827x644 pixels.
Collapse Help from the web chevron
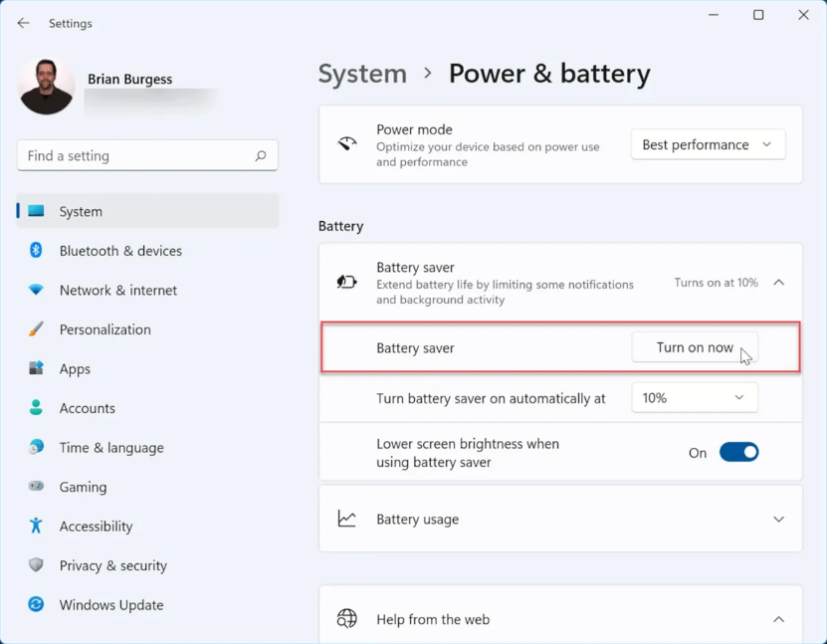tap(778, 619)
